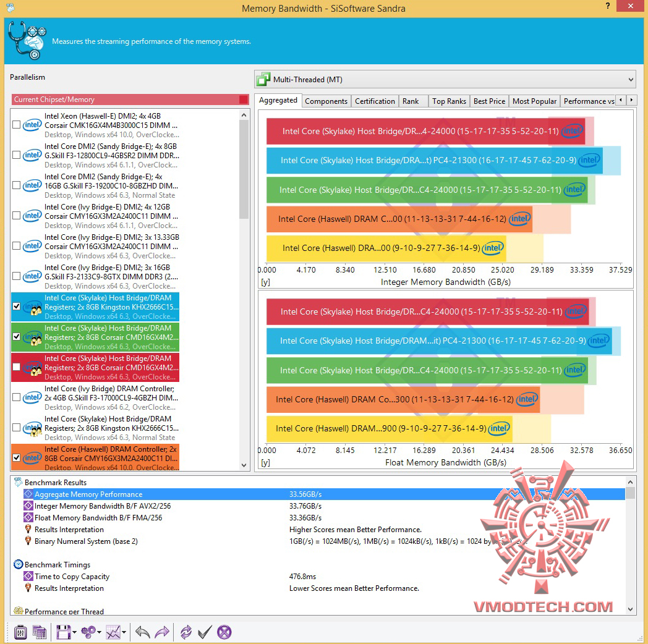648x644 pixels.
Task: Click the SiSoftware Sandra title bar app icon
Action: 10,7
